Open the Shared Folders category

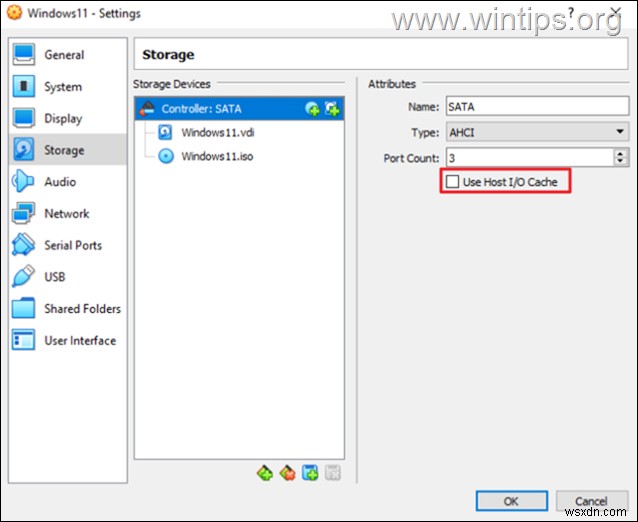click(x=68, y=308)
